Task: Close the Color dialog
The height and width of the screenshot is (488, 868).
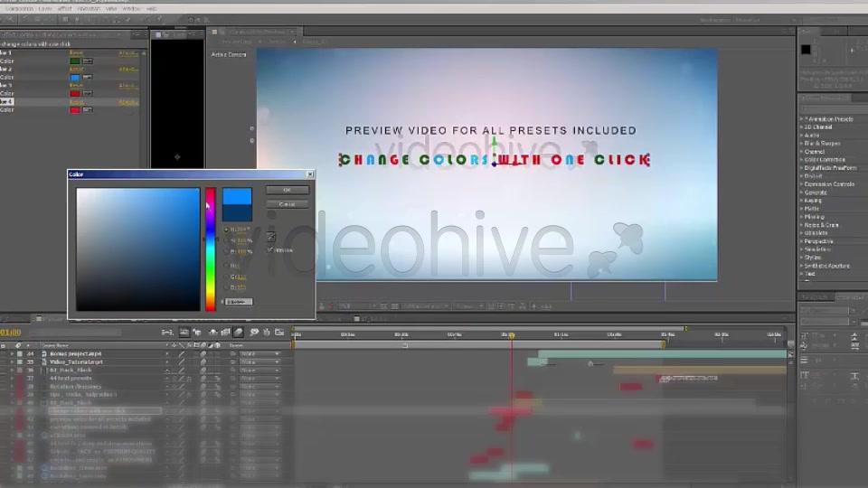Action: pos(310,174)
